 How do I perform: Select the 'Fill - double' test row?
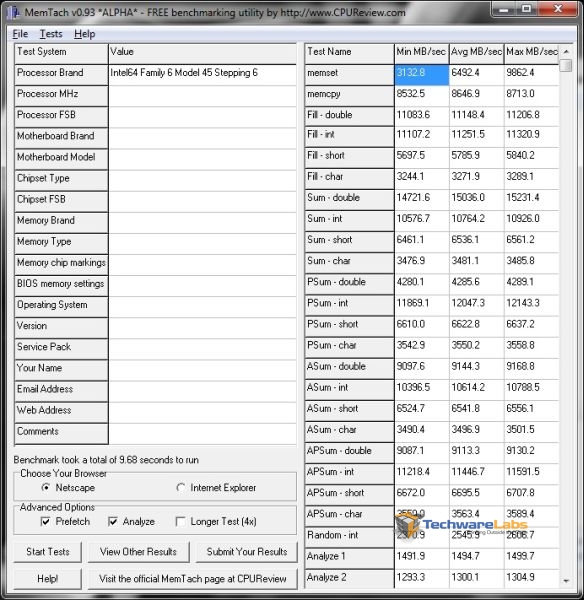pyautogui.click(x=349, y=117)
